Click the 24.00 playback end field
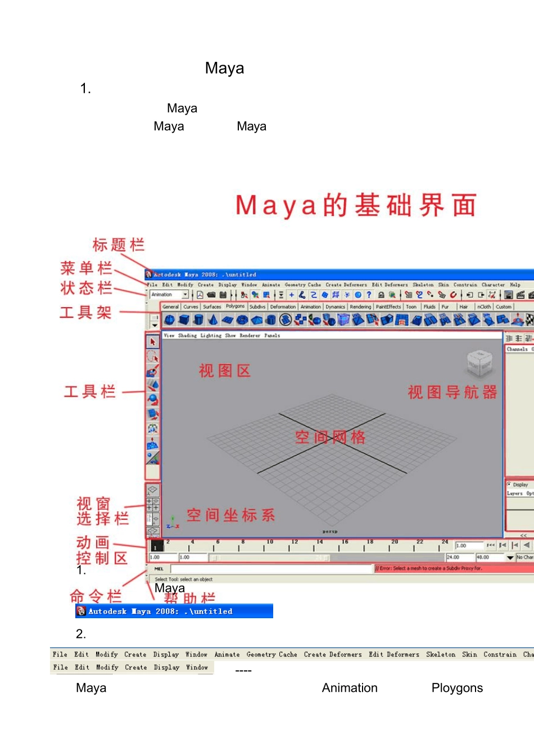Viewport: 534px width, 756px height. tap(460, 557)
